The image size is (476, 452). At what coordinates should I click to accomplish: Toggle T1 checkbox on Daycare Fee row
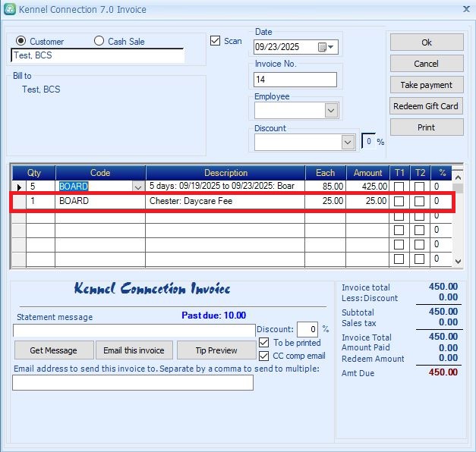(x=399, y=201)
